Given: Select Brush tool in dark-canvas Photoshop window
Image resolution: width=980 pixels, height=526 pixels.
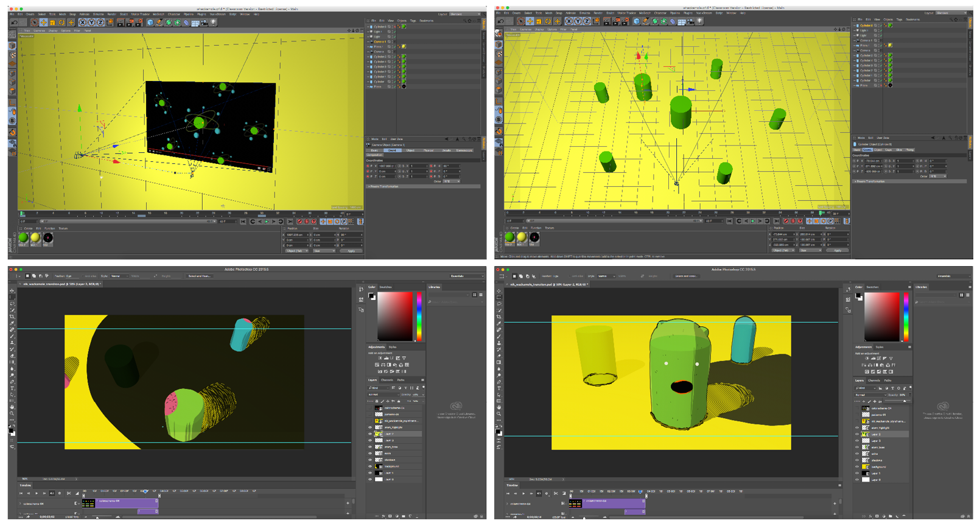Looking at the screenshot, I should 12,337.
